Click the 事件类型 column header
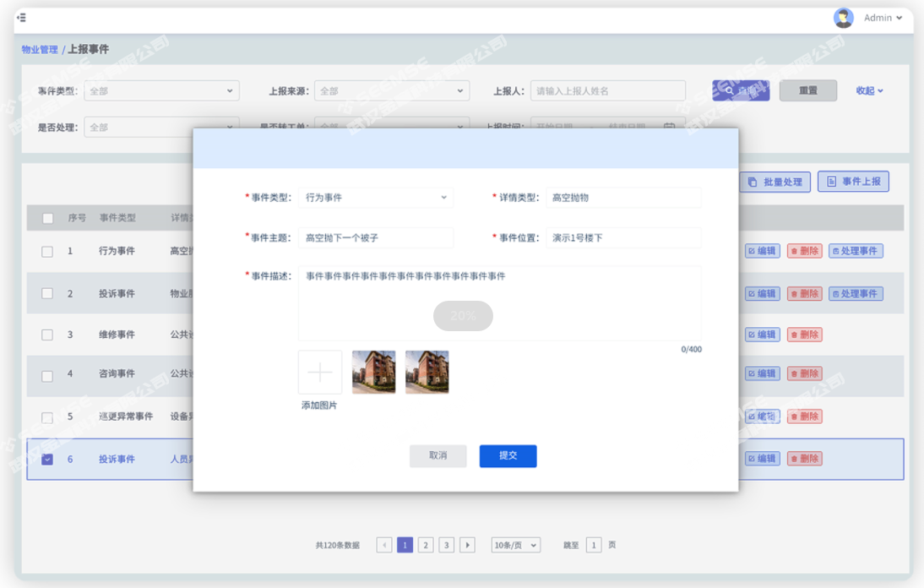The image size is (924, 588). pyautogui.click(x=117, y=218)
